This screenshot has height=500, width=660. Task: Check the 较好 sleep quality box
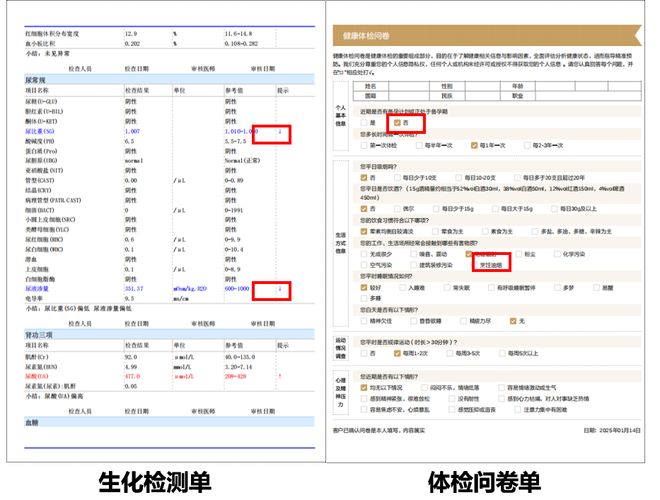(362, 285)
